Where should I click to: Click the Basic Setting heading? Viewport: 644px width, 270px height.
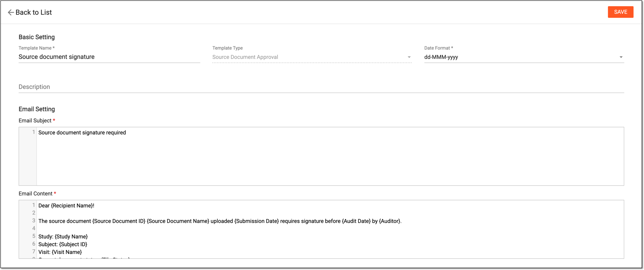coord(37,37)
